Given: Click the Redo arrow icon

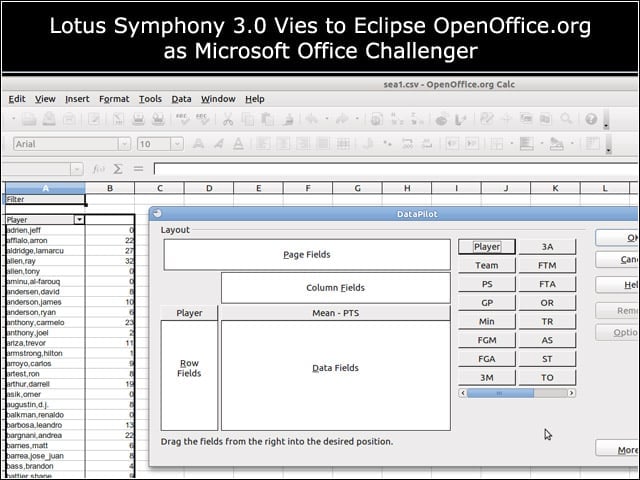Looking at the screenshot, I should pyautogui.click(x=342, y=119).
